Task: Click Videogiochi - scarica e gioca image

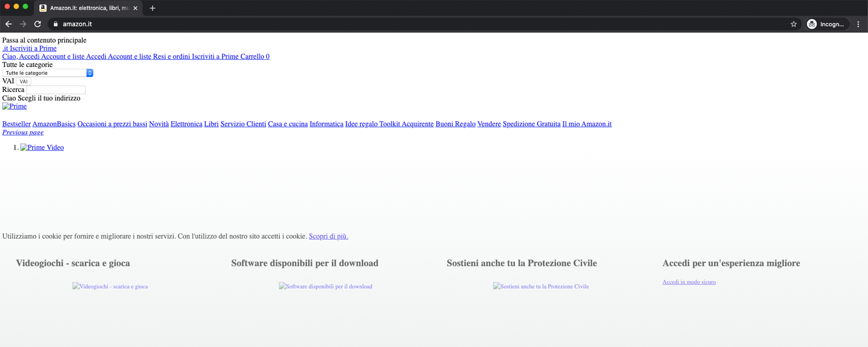Action: coord(110,286)
